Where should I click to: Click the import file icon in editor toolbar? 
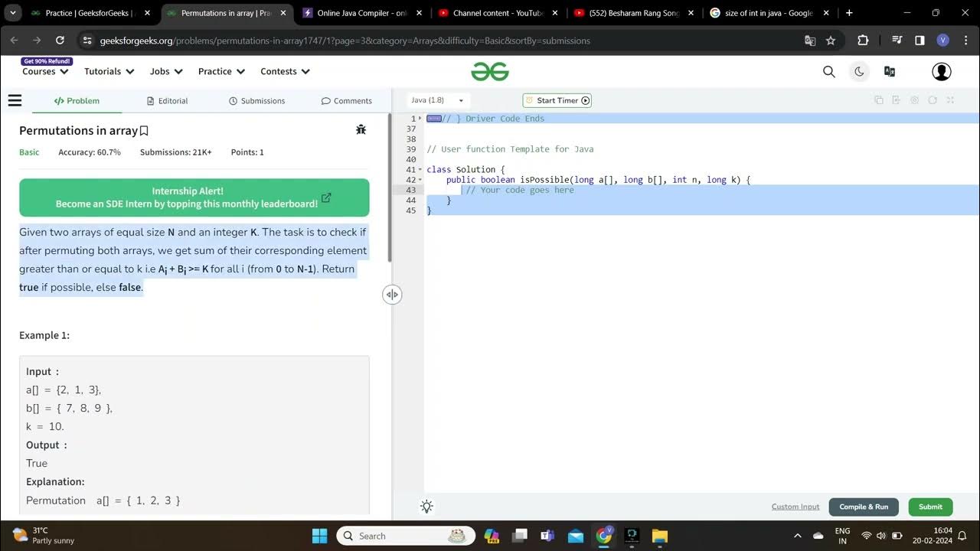[x=897, y=100]
